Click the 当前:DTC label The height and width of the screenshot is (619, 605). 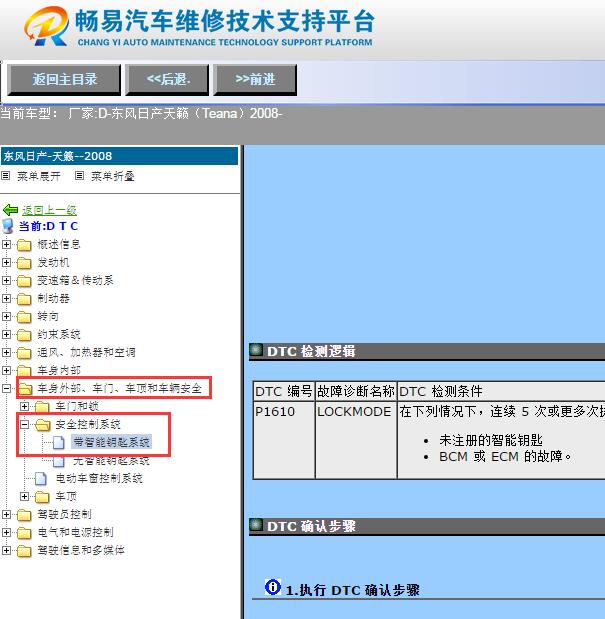[x=49, y=226]
